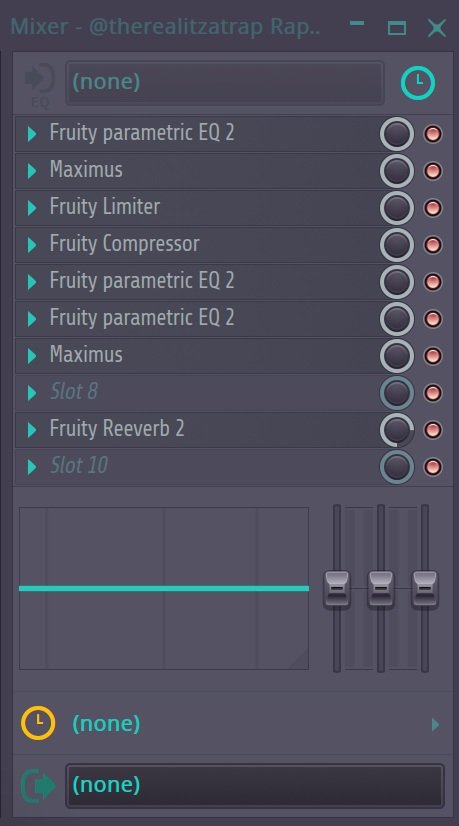459x826 pixels.
Task: Click the Slot 10 mix level knob
Action: [397, 466]
